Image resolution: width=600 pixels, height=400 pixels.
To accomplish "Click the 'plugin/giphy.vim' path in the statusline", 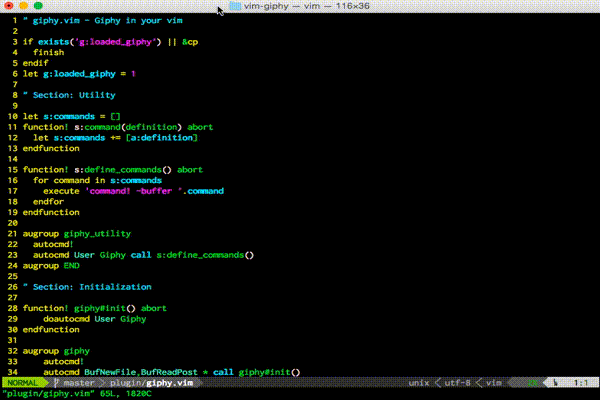I will coord(152,383).
